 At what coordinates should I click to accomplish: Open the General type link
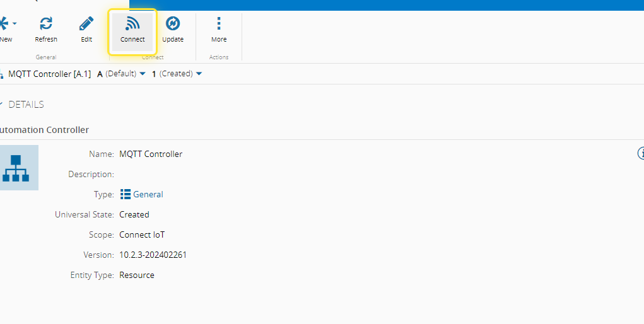[148, 194]
